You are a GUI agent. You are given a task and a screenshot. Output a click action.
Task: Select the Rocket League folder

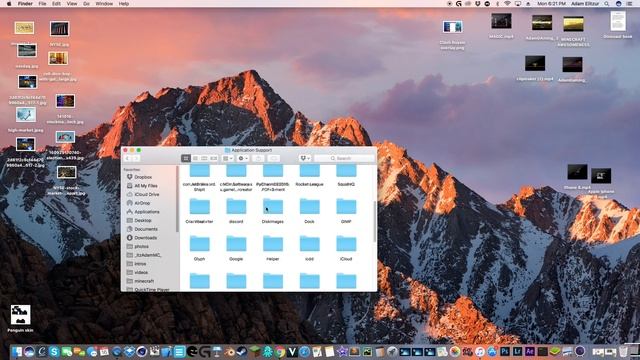coord(309,171)
